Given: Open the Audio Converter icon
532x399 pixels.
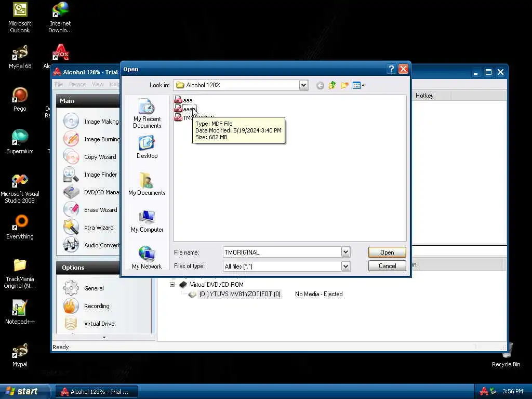Looking at the screenshot, I should coord(71,245).
